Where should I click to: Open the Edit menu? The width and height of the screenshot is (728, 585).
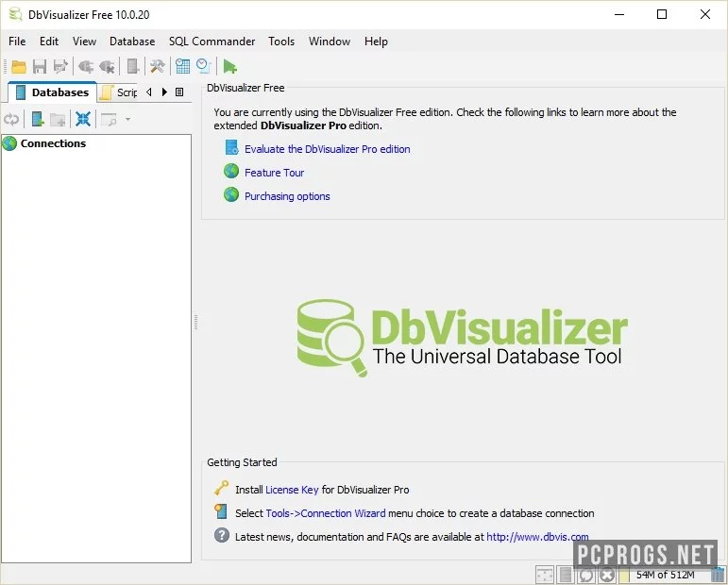49,42
